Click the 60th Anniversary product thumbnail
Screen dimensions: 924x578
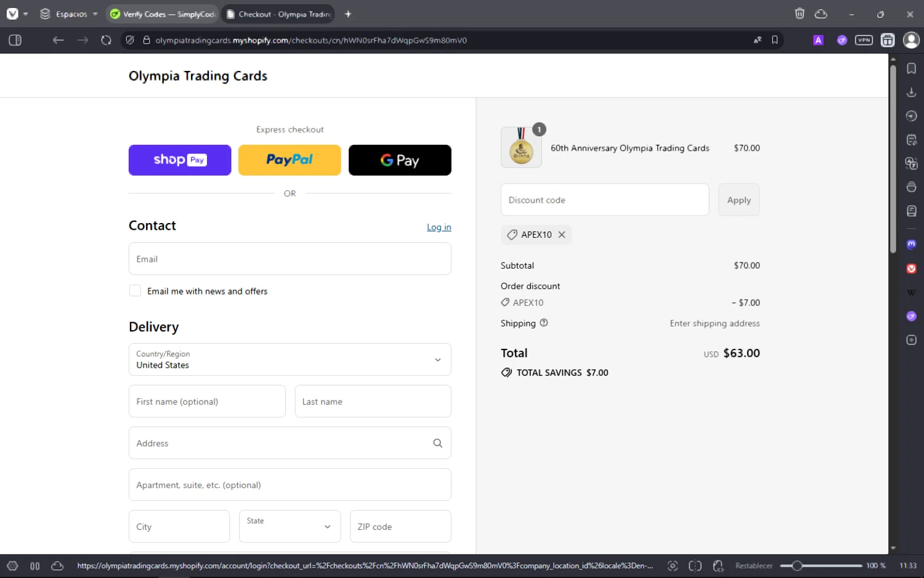click(x=521, y=147)
